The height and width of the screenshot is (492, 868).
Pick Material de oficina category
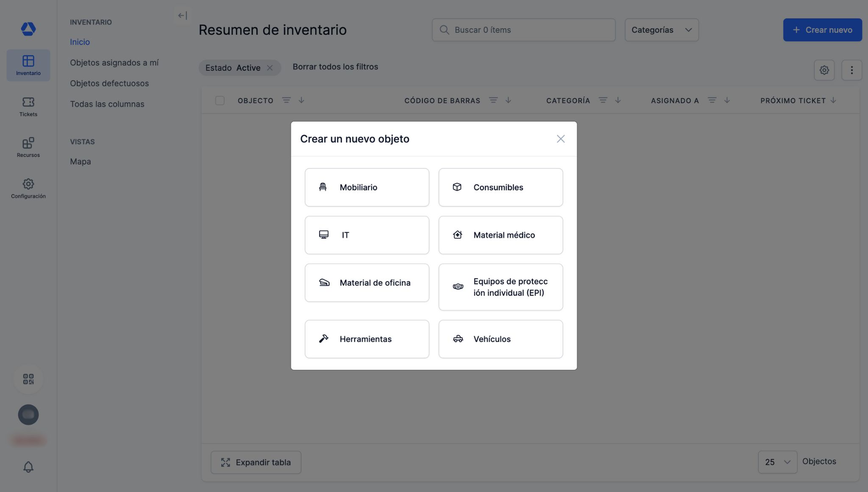coord(367,283)
